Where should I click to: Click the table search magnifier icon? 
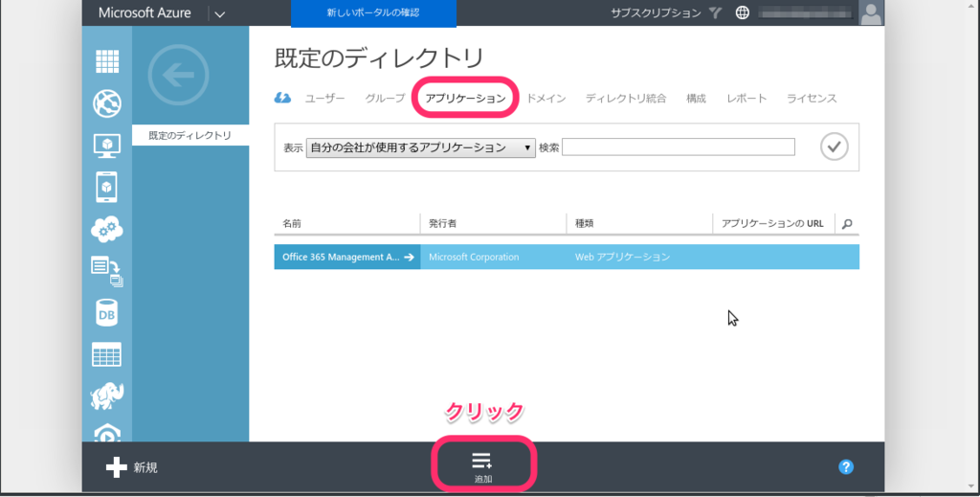(x=847, y=224)
